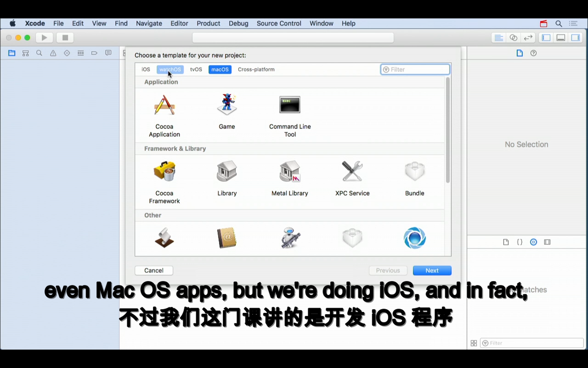Switch to the macOS template tab

pos(220,69)
